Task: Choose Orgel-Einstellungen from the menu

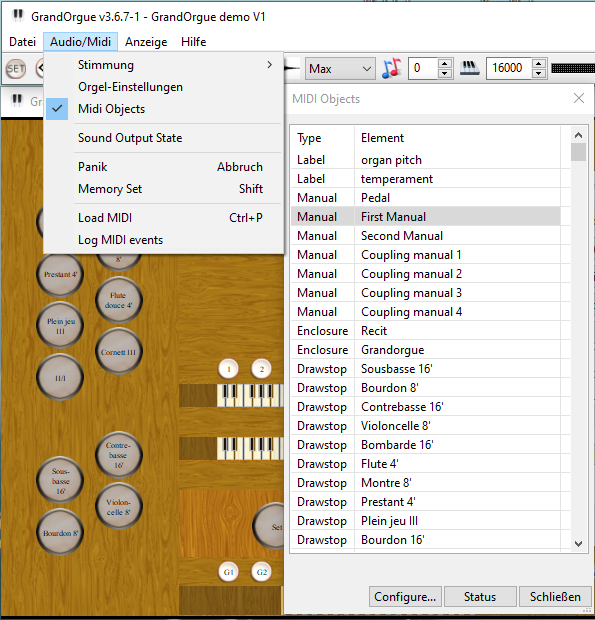Action: 163,87
